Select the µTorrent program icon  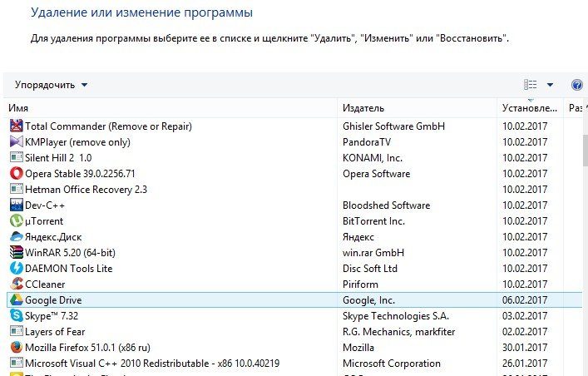[16, 221]
